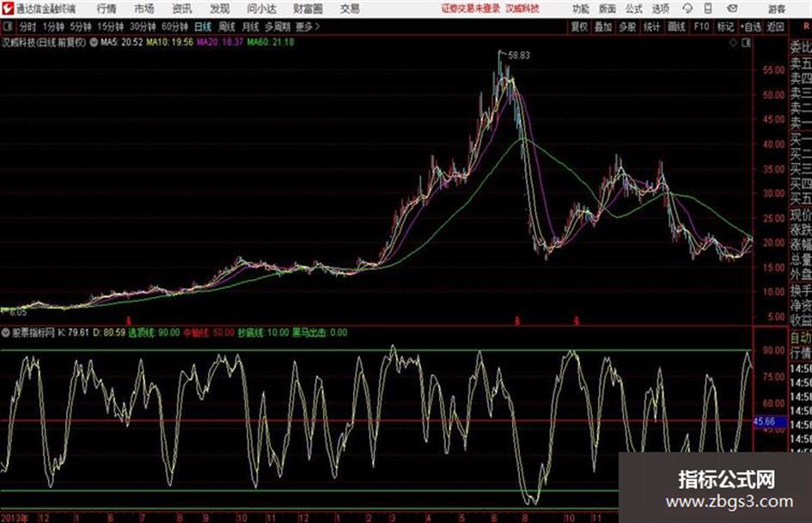812x523 pixels.
Task: Select the 日线 period tab
Action: 203,27
